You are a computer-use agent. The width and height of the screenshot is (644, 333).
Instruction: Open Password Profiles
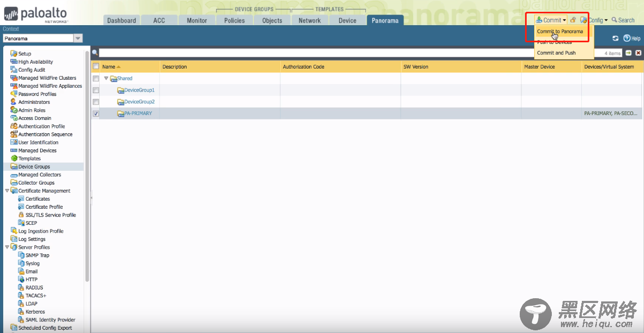point(33,94)
